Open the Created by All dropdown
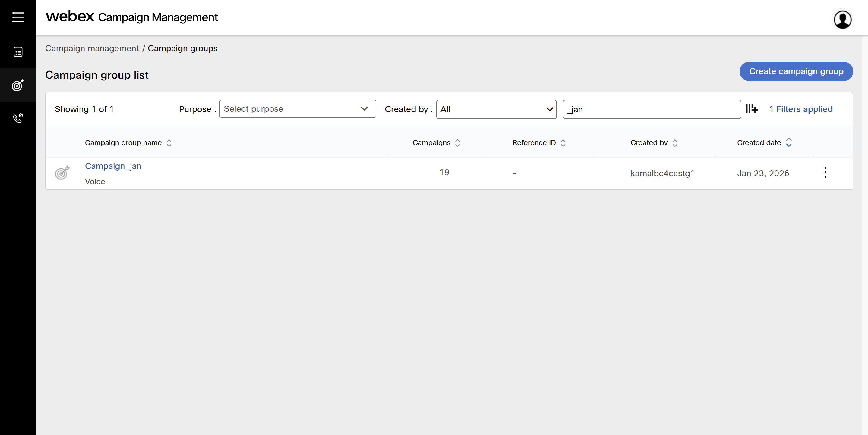This screenshot has width=868, height=435. (x=496, y=109)
